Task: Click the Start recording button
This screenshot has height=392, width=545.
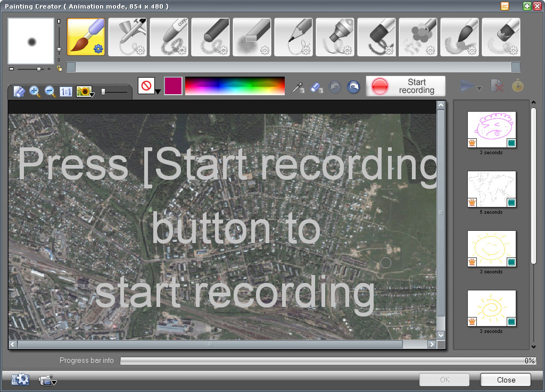Action: pyautogui.click(x=406, y=86)
